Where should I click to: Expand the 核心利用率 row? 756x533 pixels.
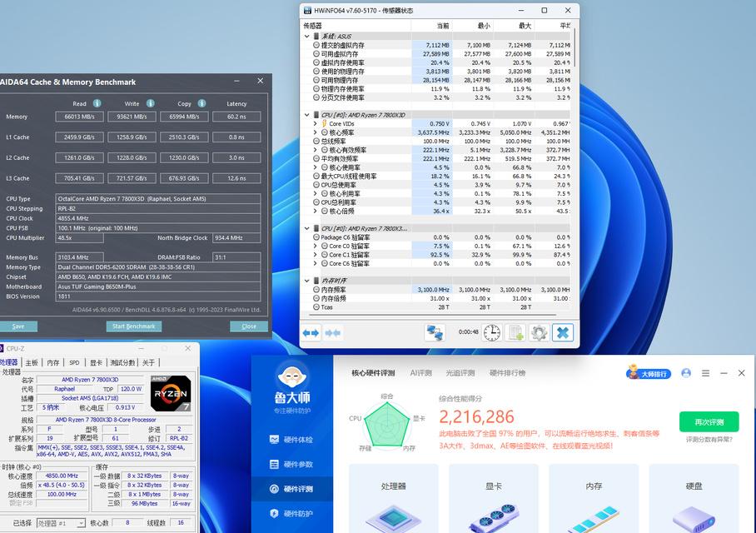pos(316,193)
